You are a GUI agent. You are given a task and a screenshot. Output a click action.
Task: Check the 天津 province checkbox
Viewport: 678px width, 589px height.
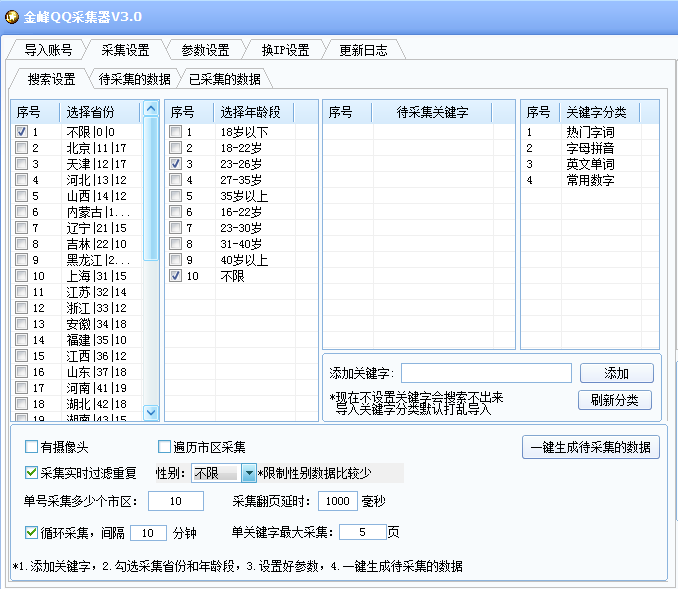[21, 163]
